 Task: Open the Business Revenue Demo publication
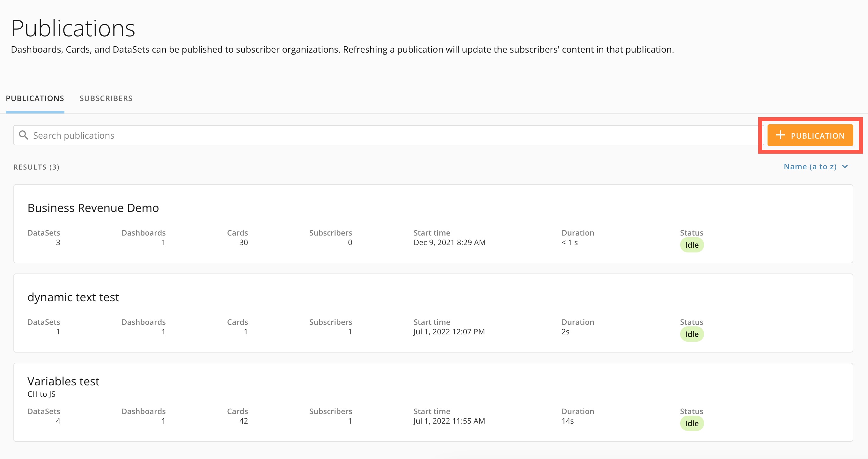(93, 208)
